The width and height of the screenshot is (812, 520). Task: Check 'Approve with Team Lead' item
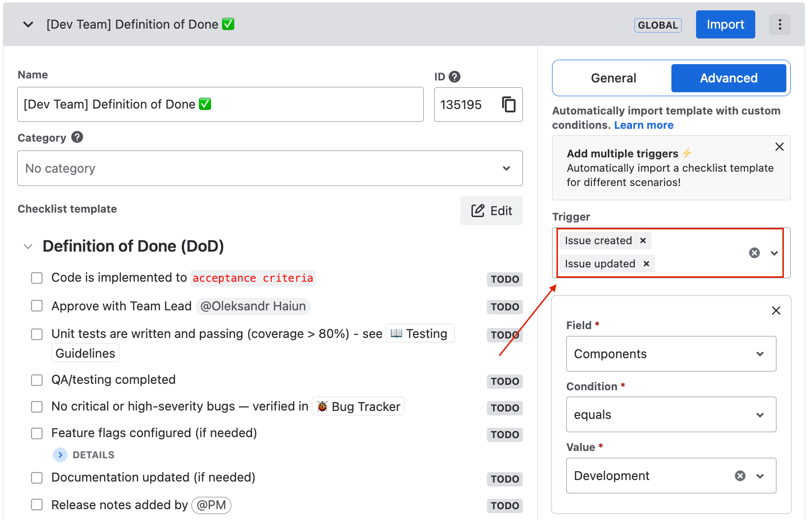37,306
